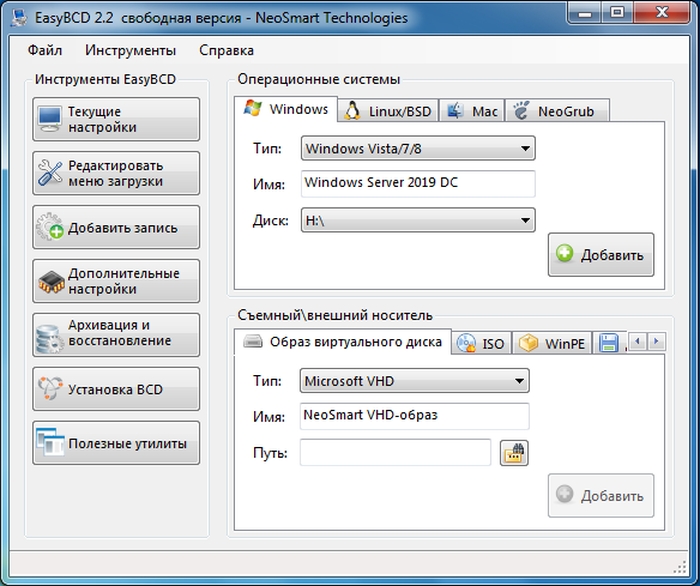
Task: Click the browse path folder icon
Action: click(x=513, y=453)
